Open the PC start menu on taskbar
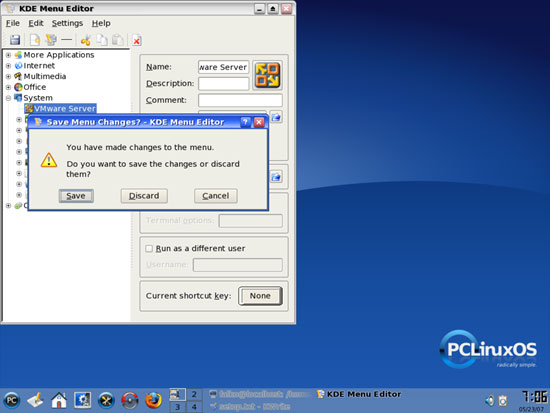The width and height of the screenshot is (550, 413). [x=12, y=400]
